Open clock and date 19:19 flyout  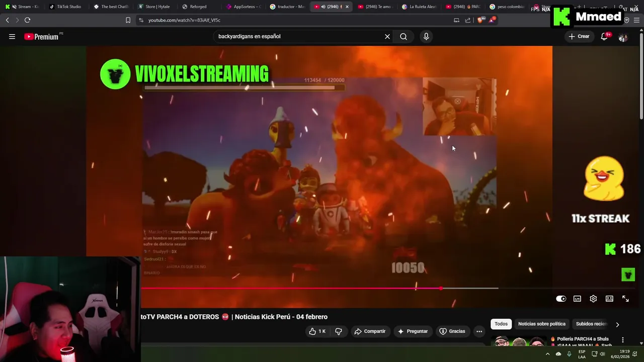pos(620,354)
